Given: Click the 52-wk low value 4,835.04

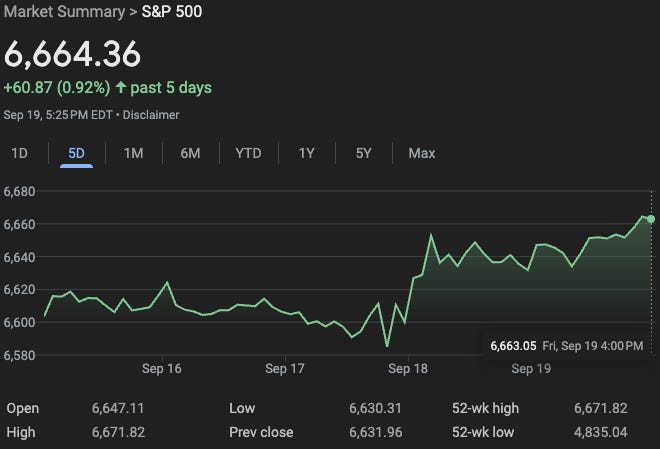Looking at the screenshot, I should pos(601,432).
